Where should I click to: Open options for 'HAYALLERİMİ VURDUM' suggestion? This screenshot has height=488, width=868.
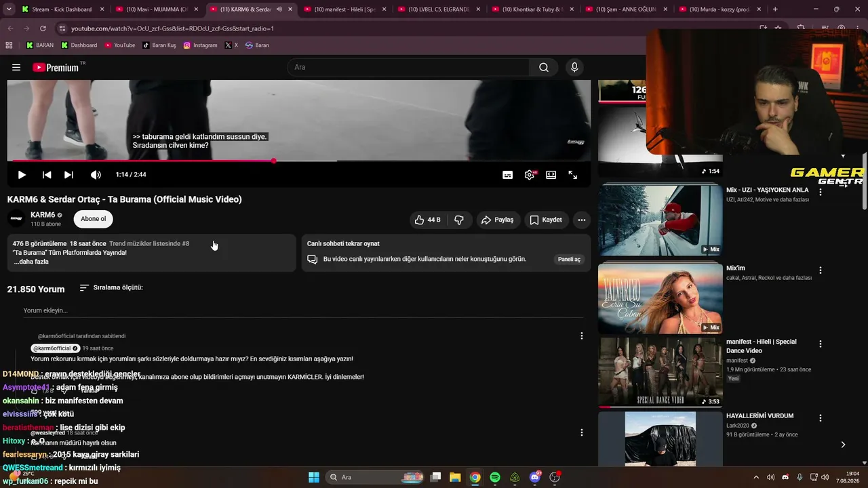click(x=820, y=418)
